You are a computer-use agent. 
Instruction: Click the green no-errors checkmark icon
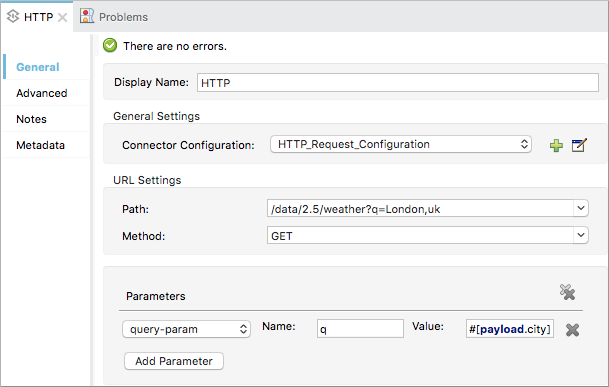pos(110,45)
